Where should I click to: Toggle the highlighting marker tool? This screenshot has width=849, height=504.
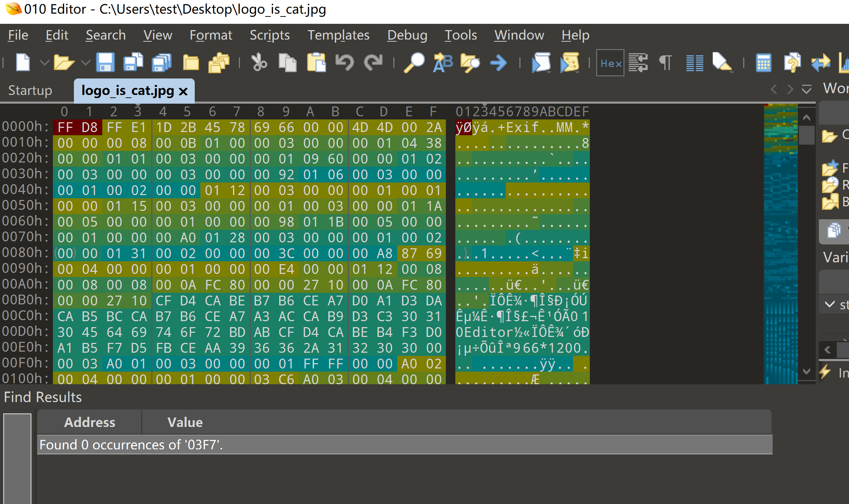coord(722,63)
